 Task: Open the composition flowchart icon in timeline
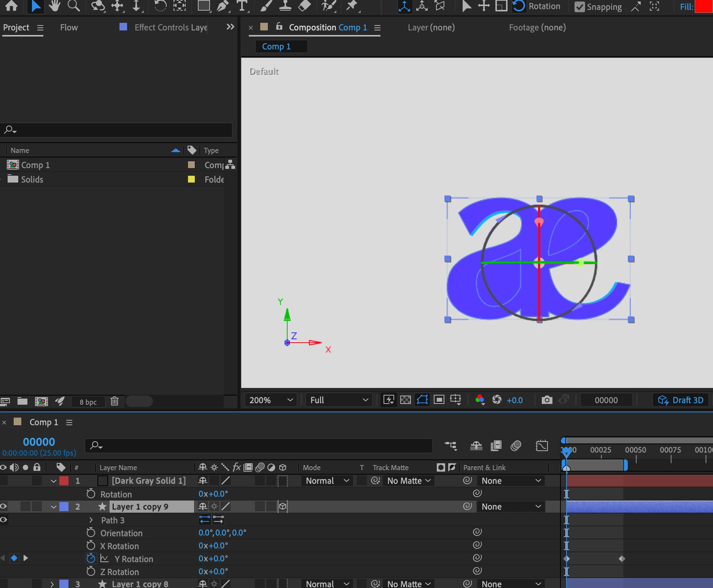[451, 445]
